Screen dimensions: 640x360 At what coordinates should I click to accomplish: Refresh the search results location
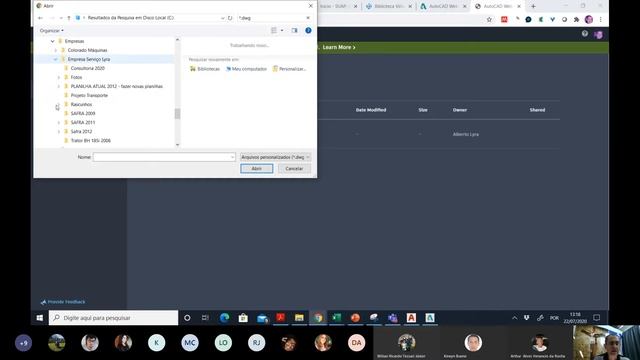coord(230,18)
